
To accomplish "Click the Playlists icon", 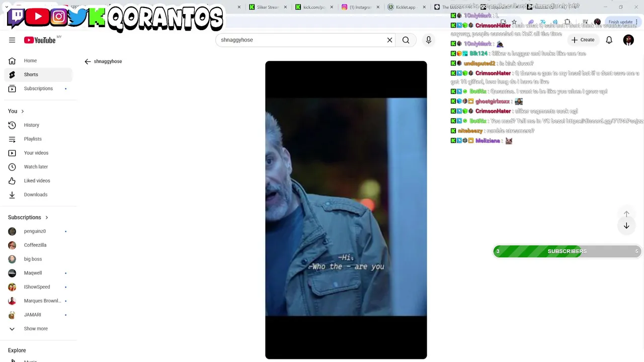I will [x=12, y=139].
